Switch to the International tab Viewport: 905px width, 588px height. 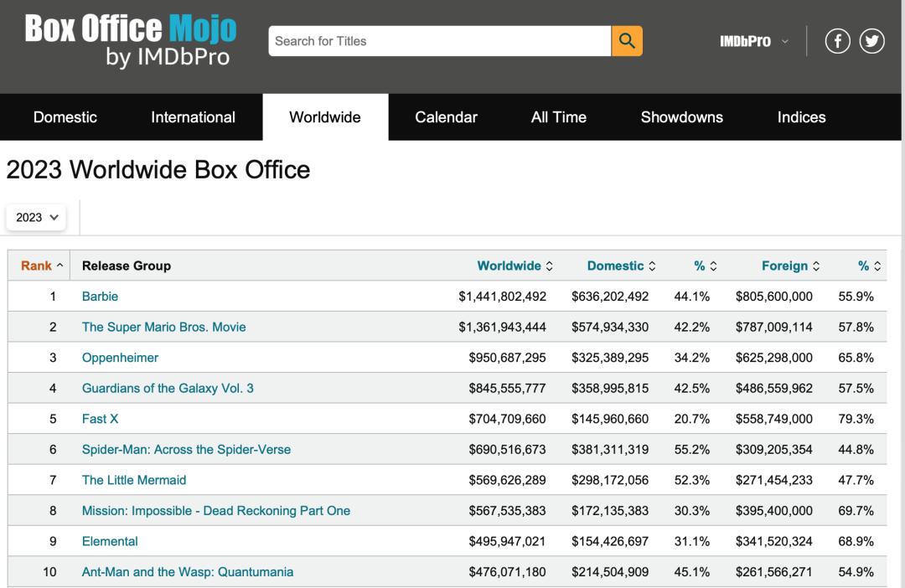[194, 117]
